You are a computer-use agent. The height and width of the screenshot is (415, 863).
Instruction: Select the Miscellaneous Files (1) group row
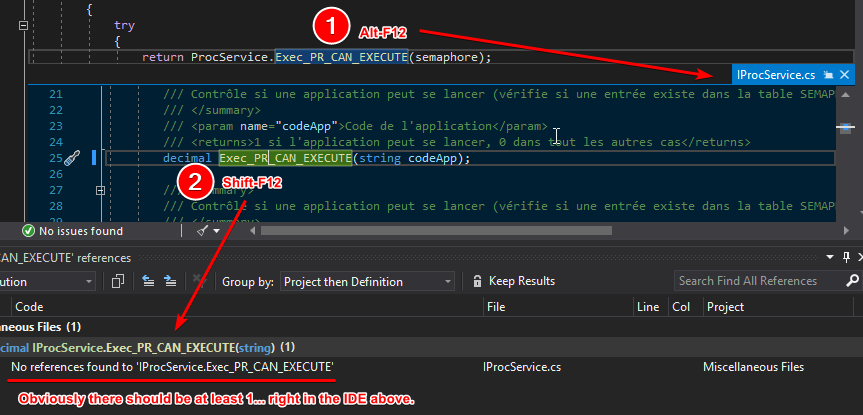[x=432, y=327]
